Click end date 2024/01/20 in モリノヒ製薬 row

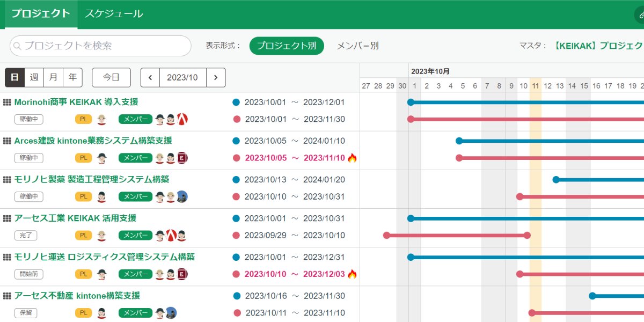[x=324, y=179]
